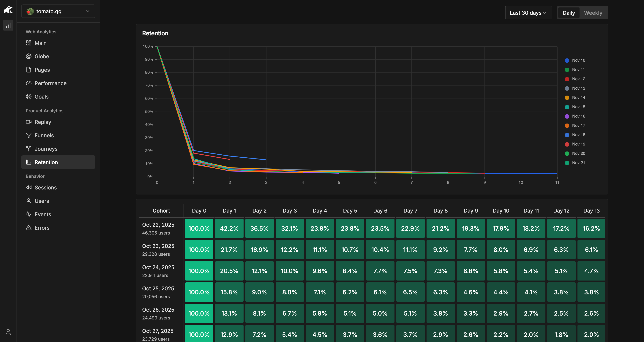The image size is (644, 342).
Task: Click the Day 1 cell for Oct 22 cohort
Action: click(x=229, y=228)
